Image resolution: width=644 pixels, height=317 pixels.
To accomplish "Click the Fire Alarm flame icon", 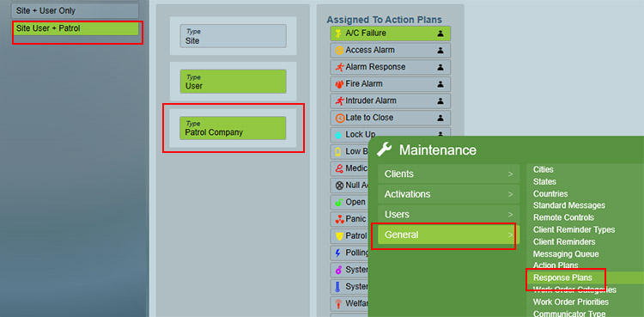I will [339, 84].
